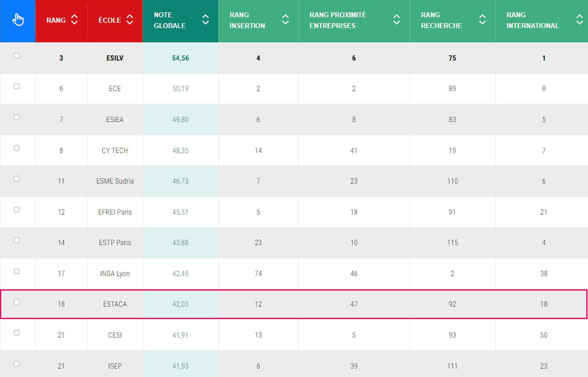The width and height of the screenshot is (588, 377).
Task: Click proximity rank 41 for CY TECH
Action: (x=354, y=151)
